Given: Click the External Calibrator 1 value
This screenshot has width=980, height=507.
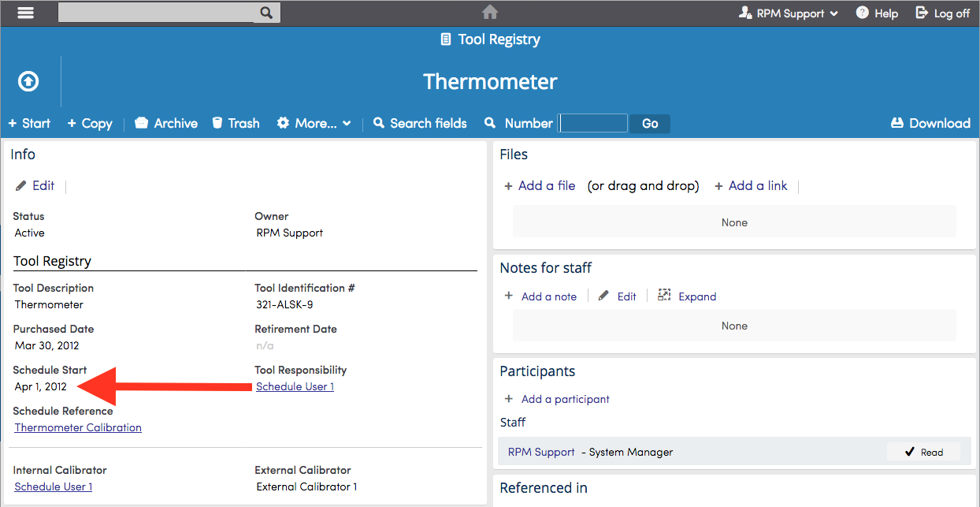Looking at the screenshot, I should click(306, 486).
